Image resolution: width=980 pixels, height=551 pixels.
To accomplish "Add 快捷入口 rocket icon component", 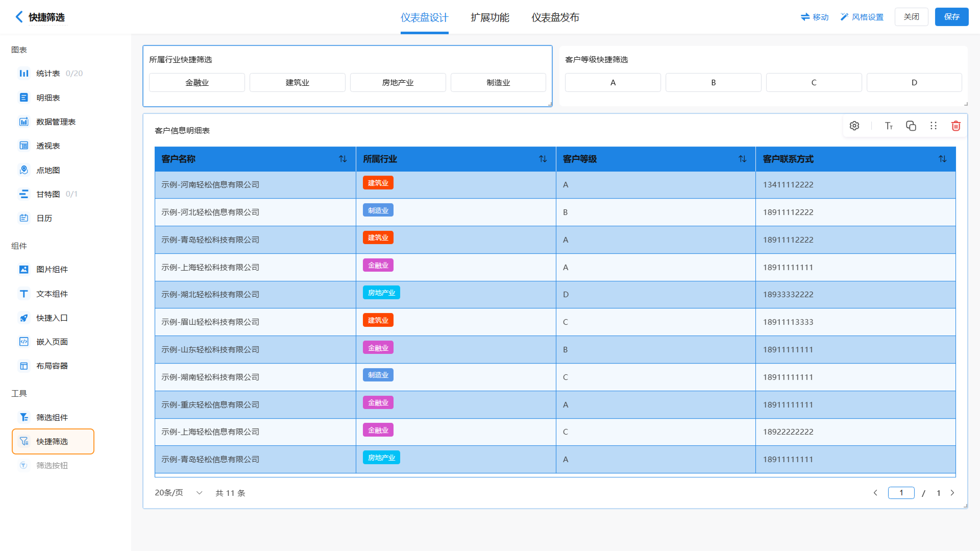I will pos(43,318).
